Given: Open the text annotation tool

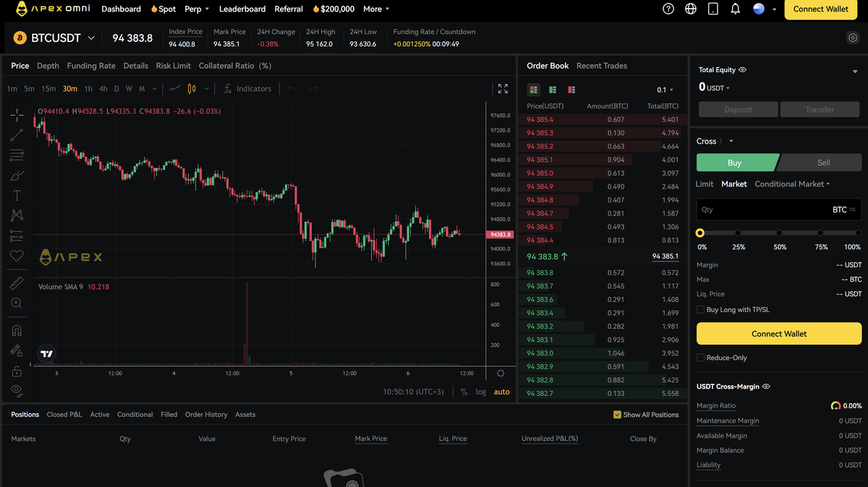Looking at the screenshot, I should pos(16,195).
